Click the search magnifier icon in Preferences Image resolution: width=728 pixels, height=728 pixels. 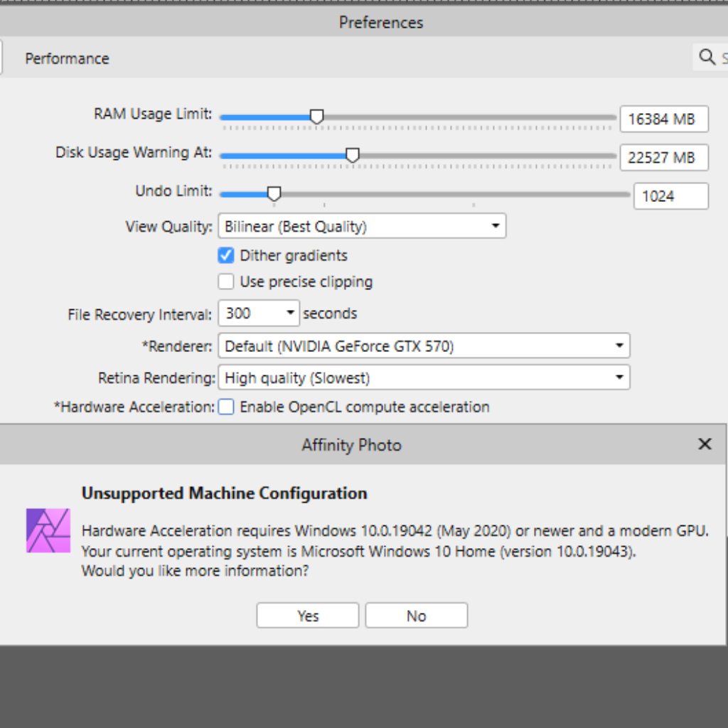click(707, 57)
